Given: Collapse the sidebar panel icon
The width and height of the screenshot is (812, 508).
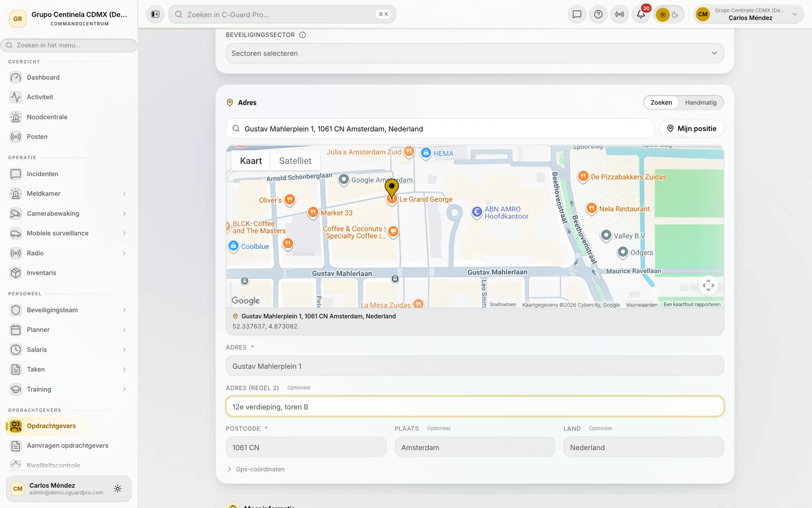Looking at the screenshot, I should click(155, 14).
